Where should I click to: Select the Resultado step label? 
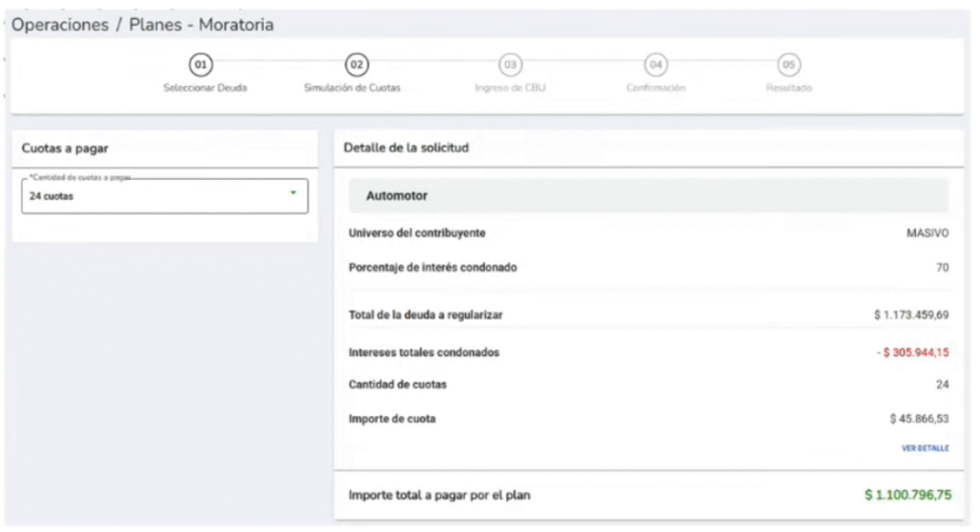(x=789, y=88)
